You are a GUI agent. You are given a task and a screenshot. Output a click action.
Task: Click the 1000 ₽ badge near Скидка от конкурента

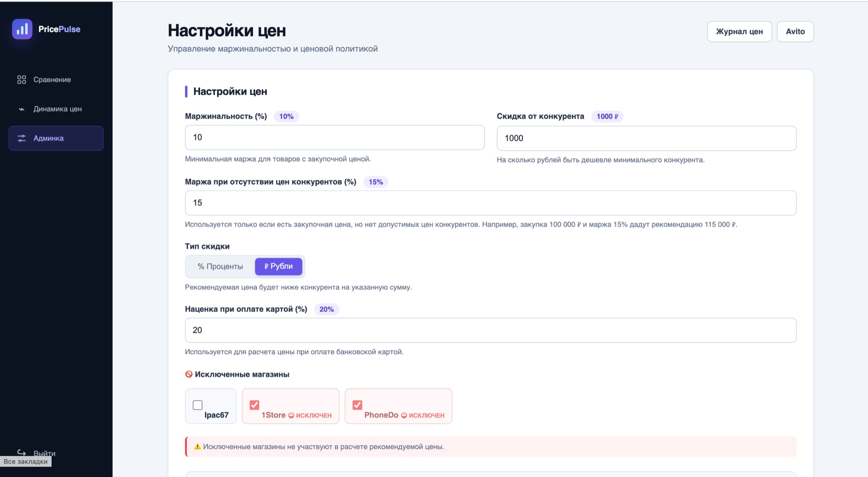point(607,116)
